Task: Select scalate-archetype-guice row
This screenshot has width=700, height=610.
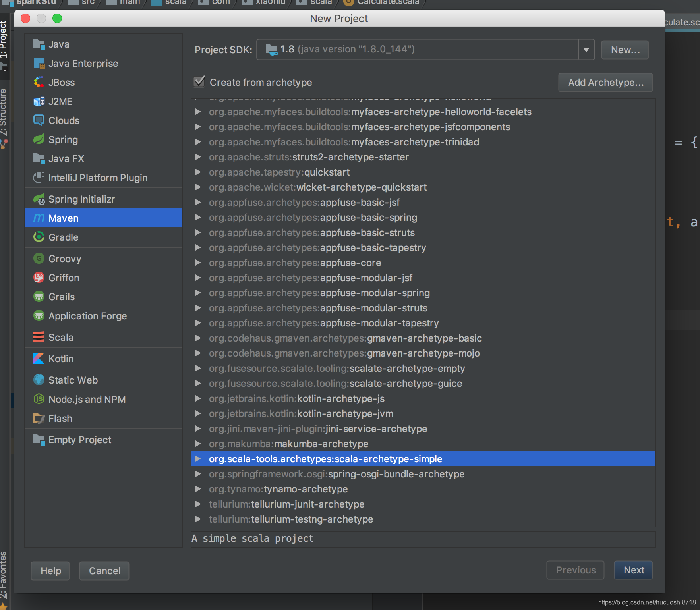Action: coord(423,384)
